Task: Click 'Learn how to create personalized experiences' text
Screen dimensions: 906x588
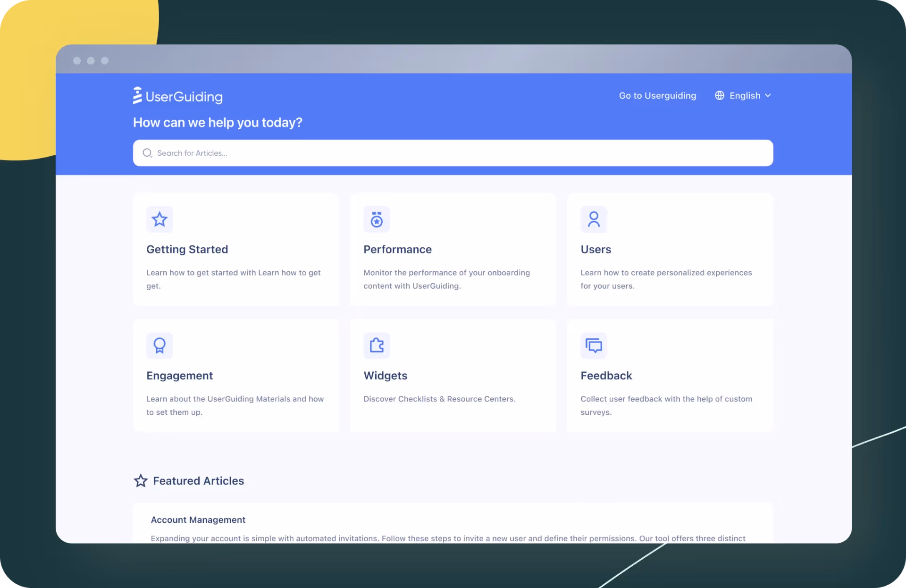Action: click(666, 279)
